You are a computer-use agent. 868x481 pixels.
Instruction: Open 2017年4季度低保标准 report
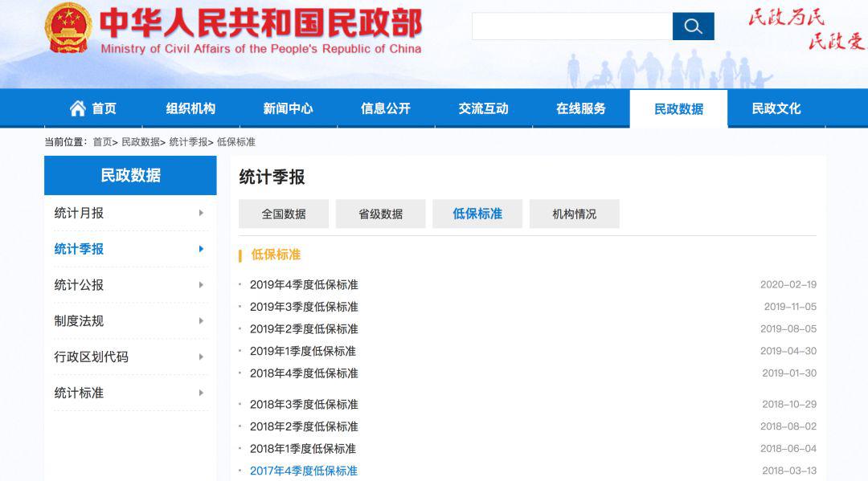[304, 471]
